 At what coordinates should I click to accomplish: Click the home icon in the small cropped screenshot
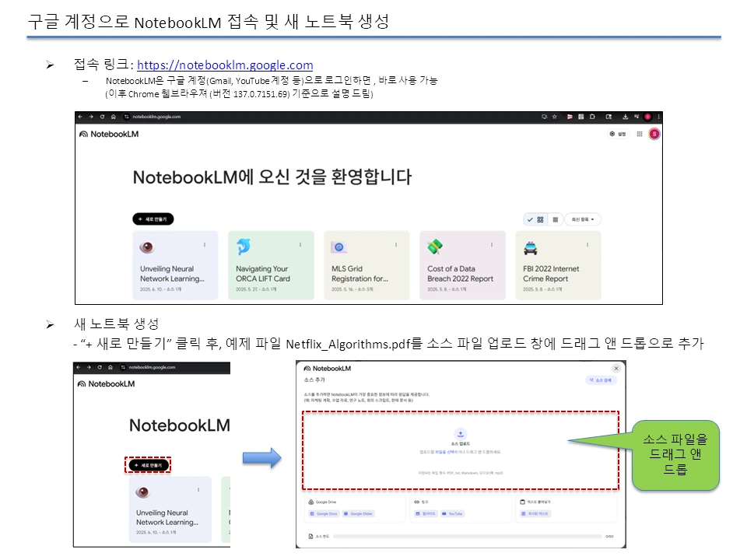pos(110,367)
